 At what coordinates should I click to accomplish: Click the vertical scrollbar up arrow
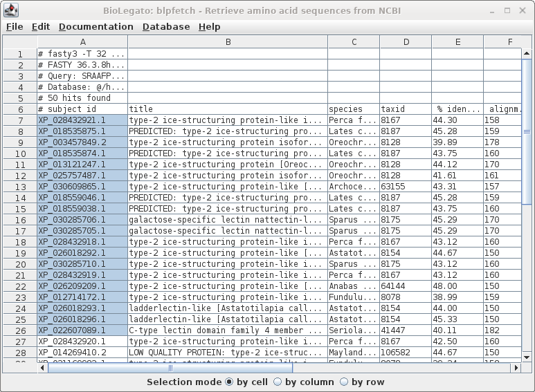pyautogui.click(x=527, y=53)
